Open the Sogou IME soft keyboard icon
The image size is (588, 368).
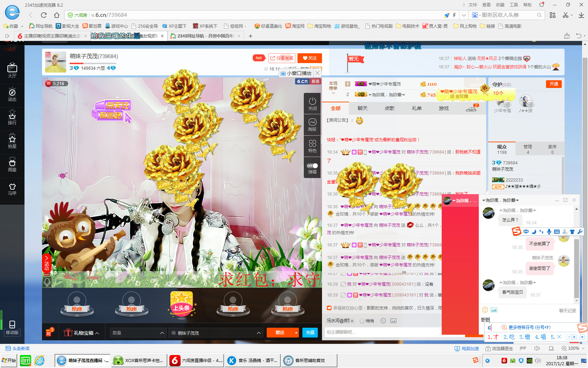click(557, 232)
